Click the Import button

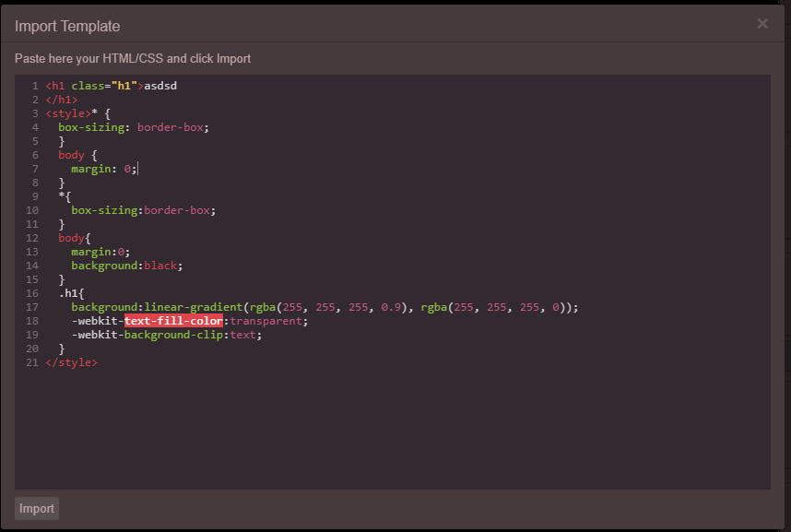[x=37, y=508]
